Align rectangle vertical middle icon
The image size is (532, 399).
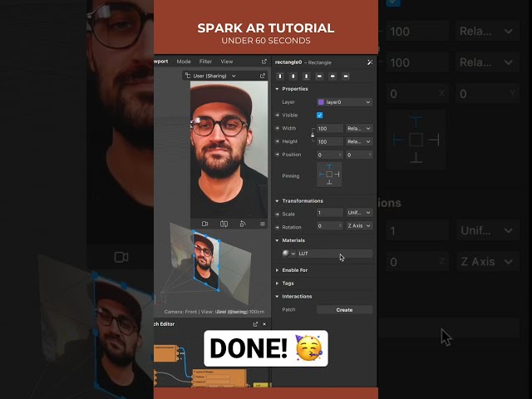[x=332, y=76]
